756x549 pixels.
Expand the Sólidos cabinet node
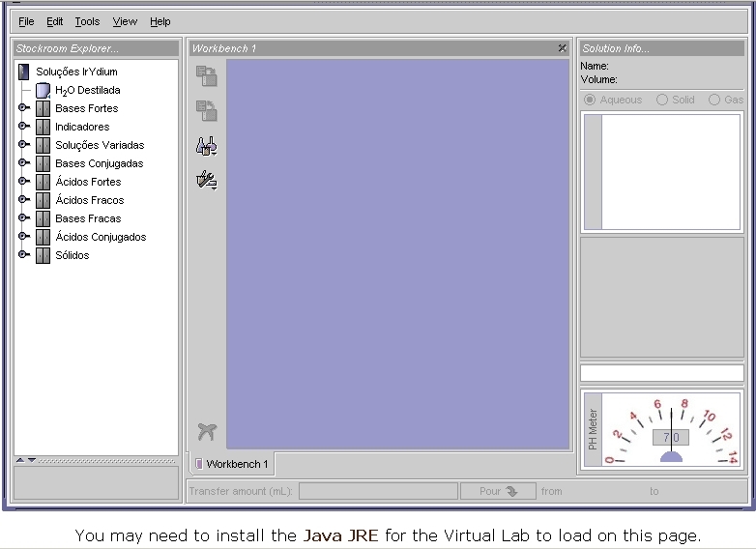[24, 255]
